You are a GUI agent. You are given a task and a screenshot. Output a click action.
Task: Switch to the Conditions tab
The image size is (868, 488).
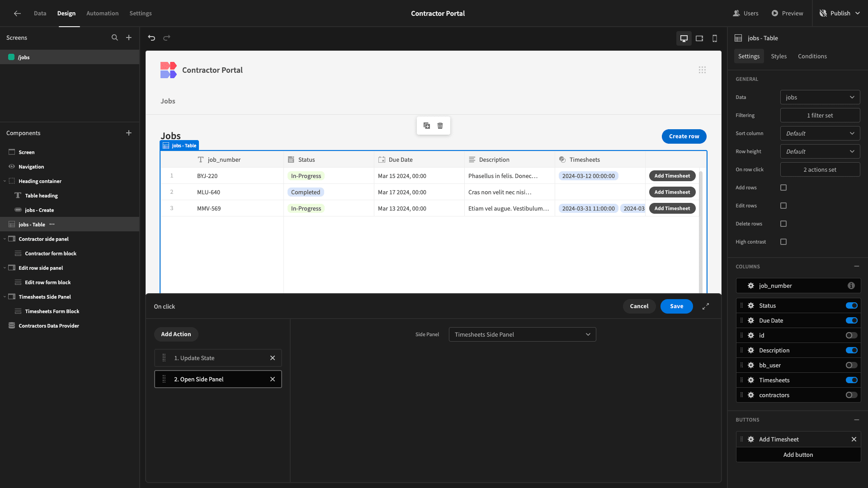(x=812, y=56)
